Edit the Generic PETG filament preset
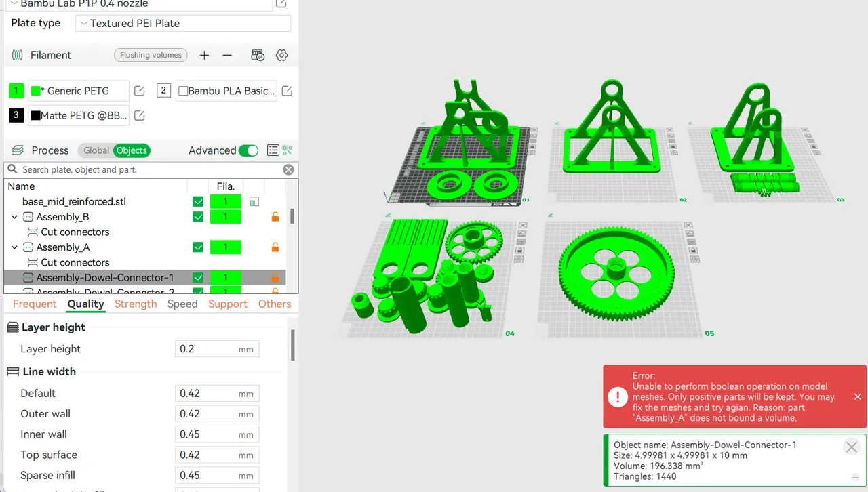This screenshot has height=492, width=868. [x=140, y=91]
